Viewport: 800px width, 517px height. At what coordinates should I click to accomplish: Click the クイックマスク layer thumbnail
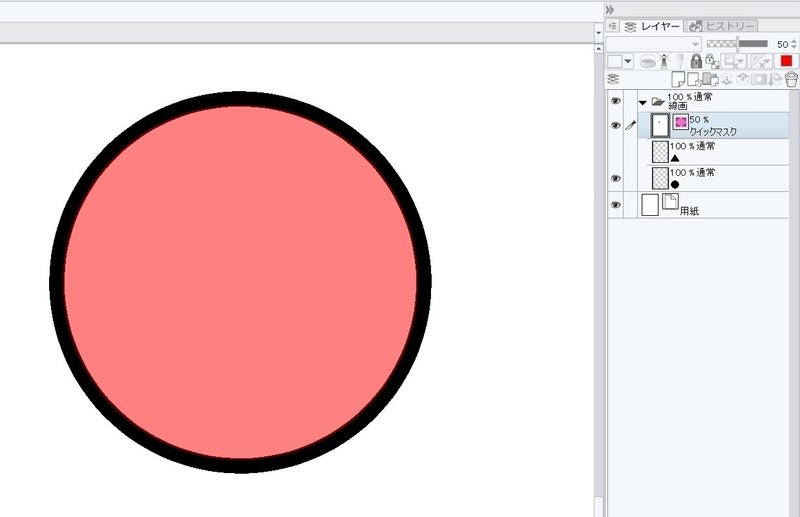click(660, 125)
